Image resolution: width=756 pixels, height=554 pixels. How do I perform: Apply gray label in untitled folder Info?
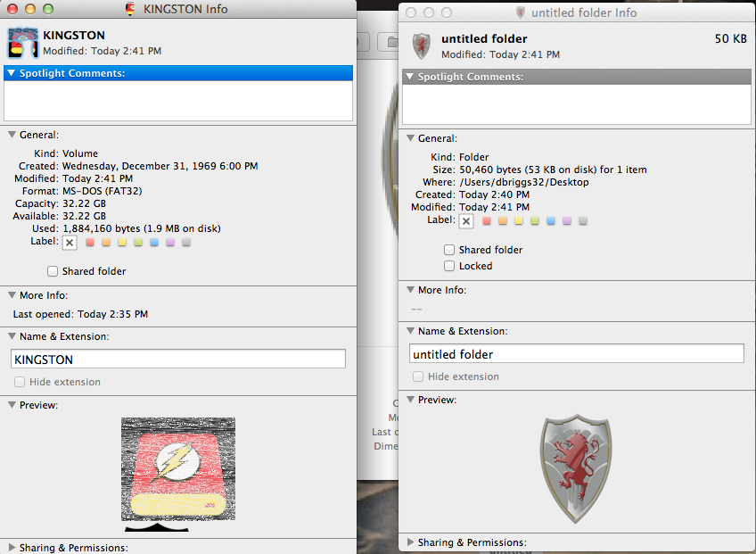pyautogui.click(x=583, y=221)
